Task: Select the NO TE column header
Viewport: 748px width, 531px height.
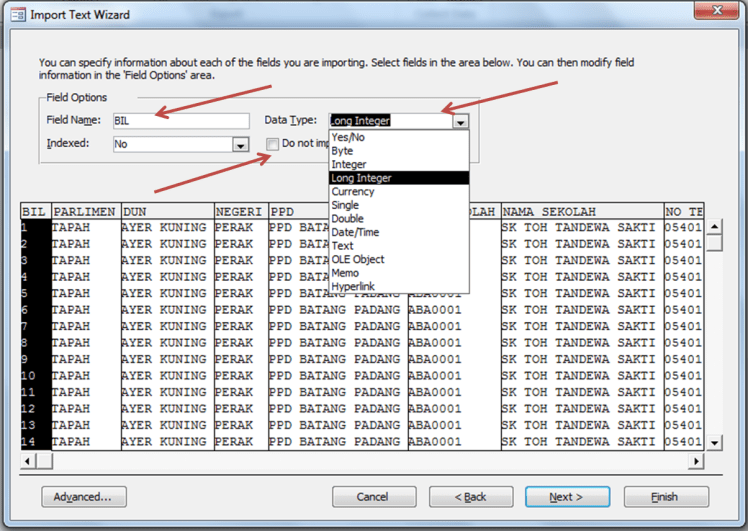Action: (684, 211)
